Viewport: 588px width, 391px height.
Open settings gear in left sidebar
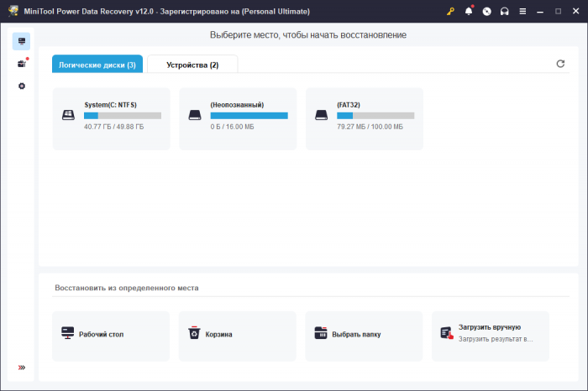click(22, 86)
